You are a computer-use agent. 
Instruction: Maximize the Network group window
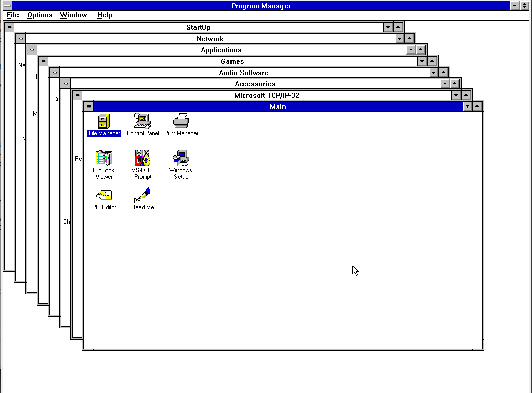[409, 38]
